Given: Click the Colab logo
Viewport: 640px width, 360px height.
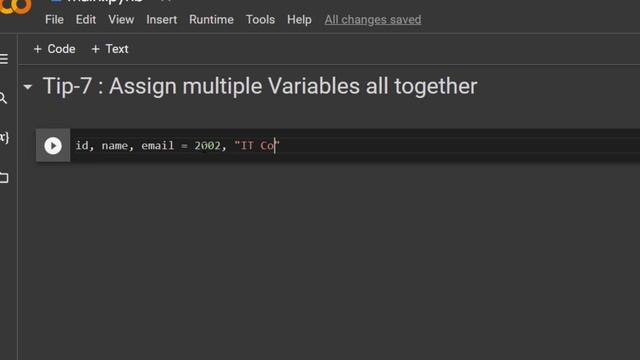Looking at the screenshot, I should [x=15, y=6].
